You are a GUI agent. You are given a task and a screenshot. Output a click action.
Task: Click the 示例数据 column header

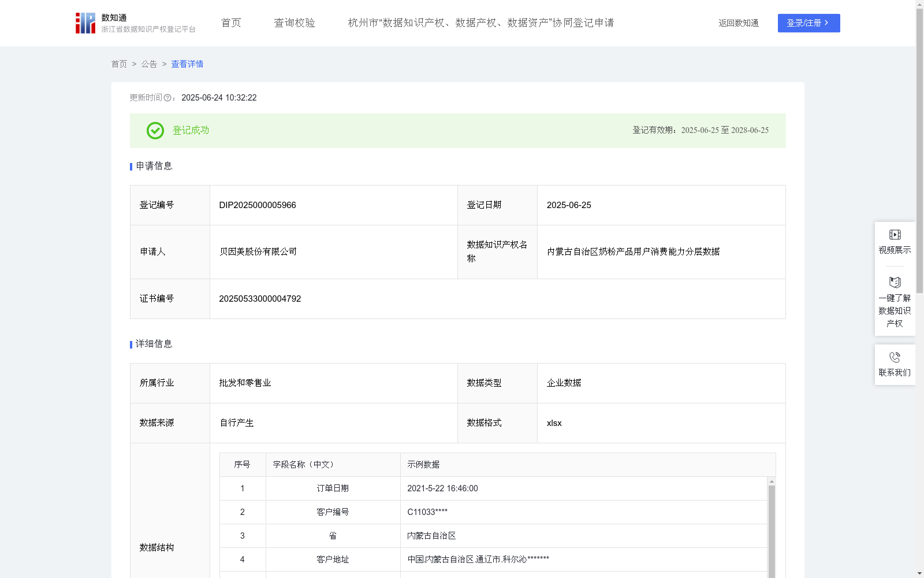(x=588, y=465)
